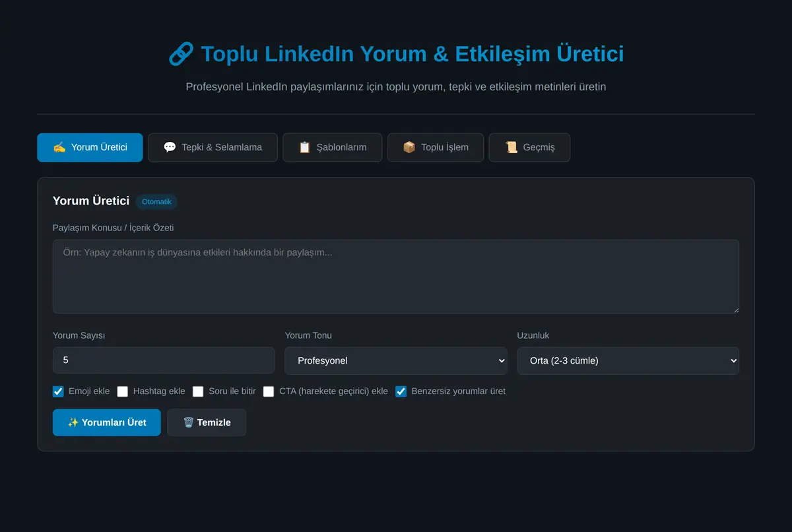Image resolution: width=792 pixels, height=532 pixels.
Task: Click the 'Toplu LinkedIn Yorum & Etkileşim Üretici' heading
Action: point(396,53)
